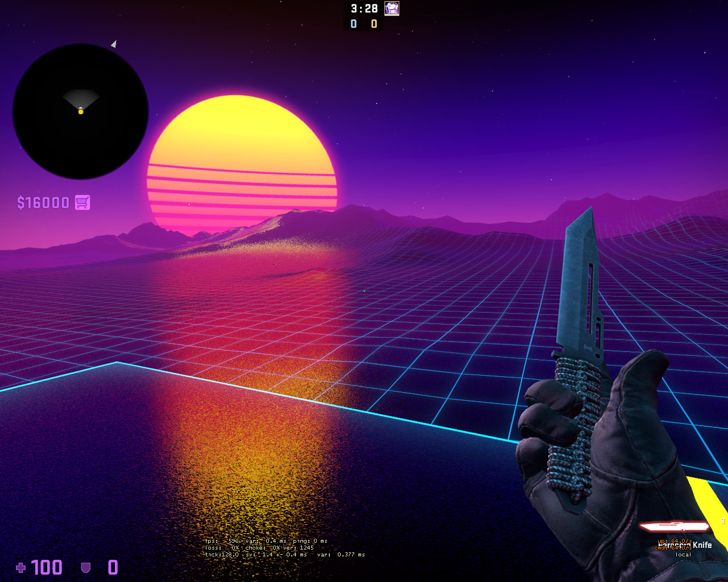Viewport: 728px width, 582px height.
Task: Click the armor value 0
Action: pyautogui.click(x=113, y=567)
